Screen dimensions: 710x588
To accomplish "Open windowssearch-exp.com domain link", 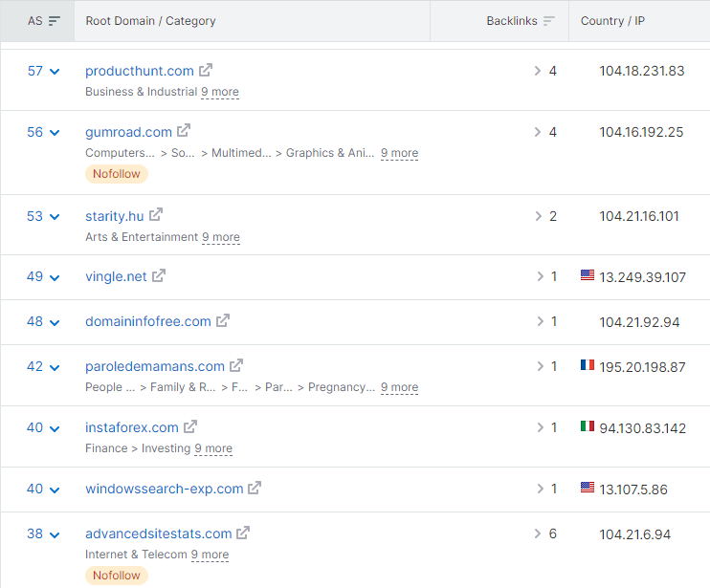I will coord(165,489).
